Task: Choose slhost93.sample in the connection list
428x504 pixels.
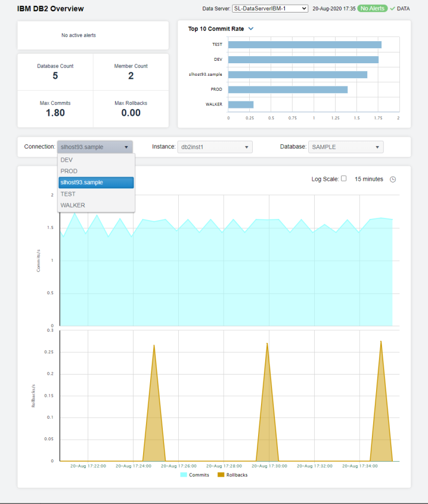Action: (x=96, y=183)
